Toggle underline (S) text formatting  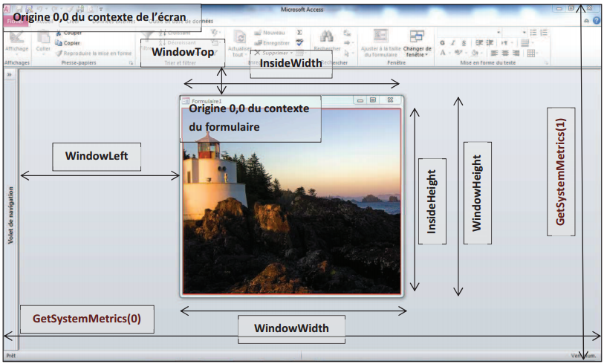(x=461, y=43)
